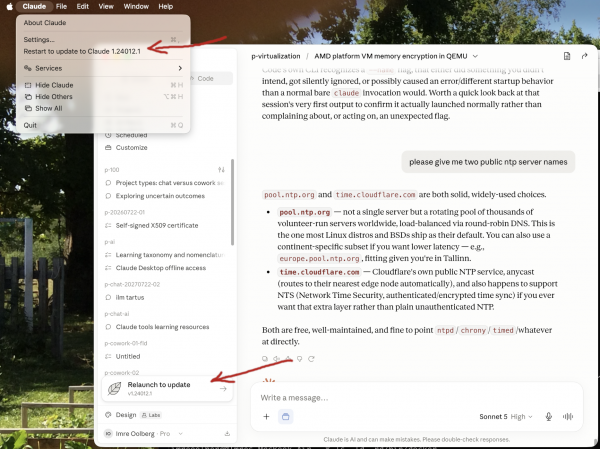Click the p-virtualization breadcrumb link
Image resolution: width=600 pixels, height=449 pixels.
pyautogui.click(x=276, y=56)
